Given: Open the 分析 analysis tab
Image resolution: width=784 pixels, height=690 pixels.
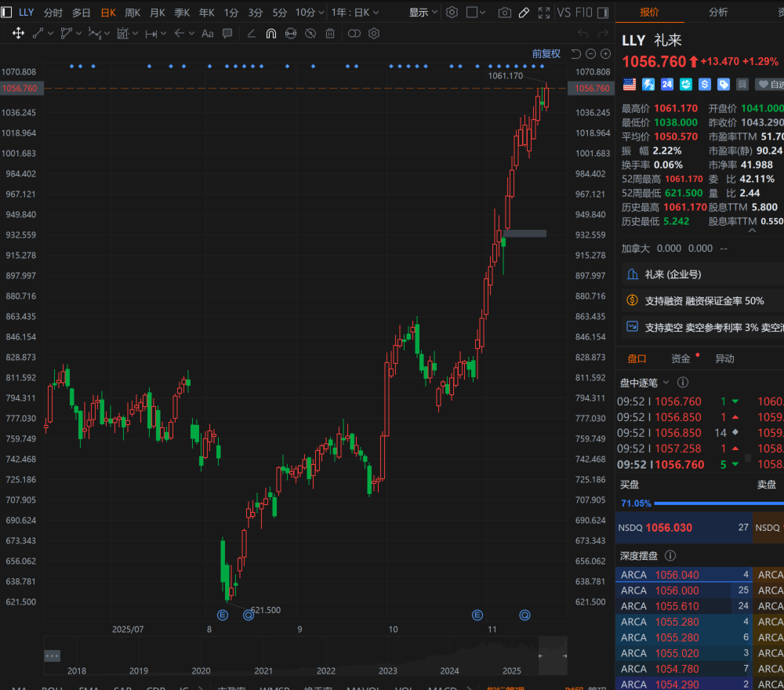Looking at the screenshot, I should point(718,12).
